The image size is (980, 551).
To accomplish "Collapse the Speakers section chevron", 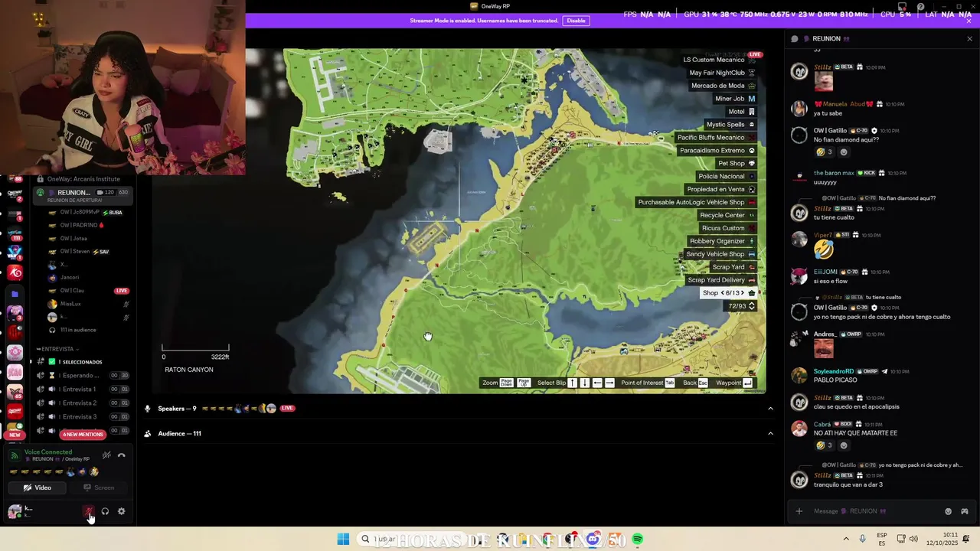I will [770, 409].
